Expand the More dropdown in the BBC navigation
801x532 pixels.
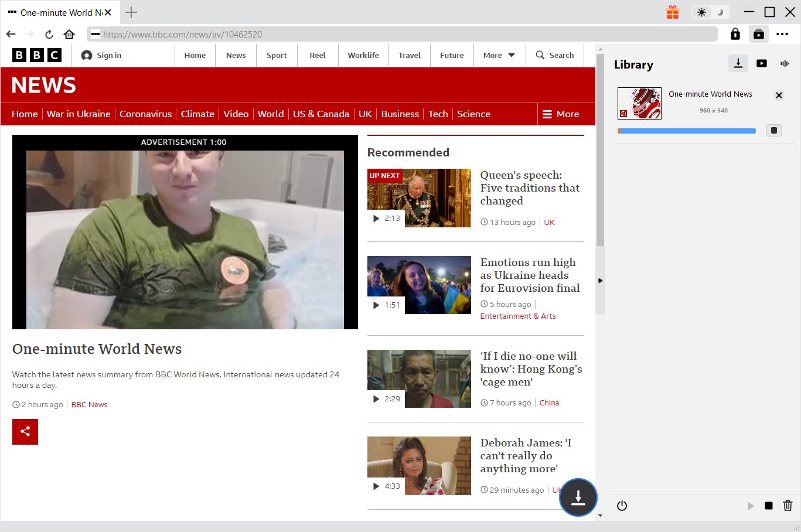[x=499, y=55]
